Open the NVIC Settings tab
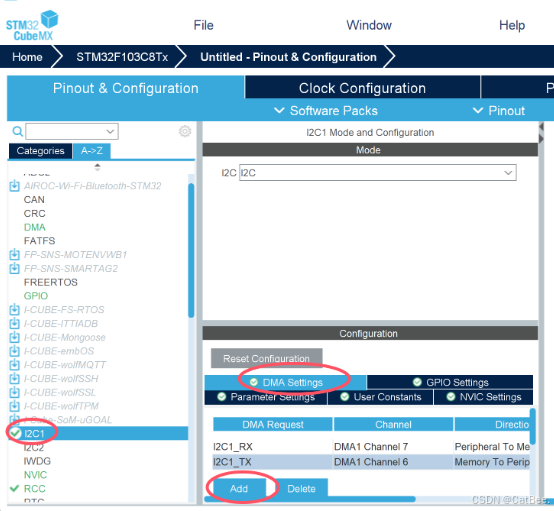Viewport: 554px width, 511px height. (483, 397)
